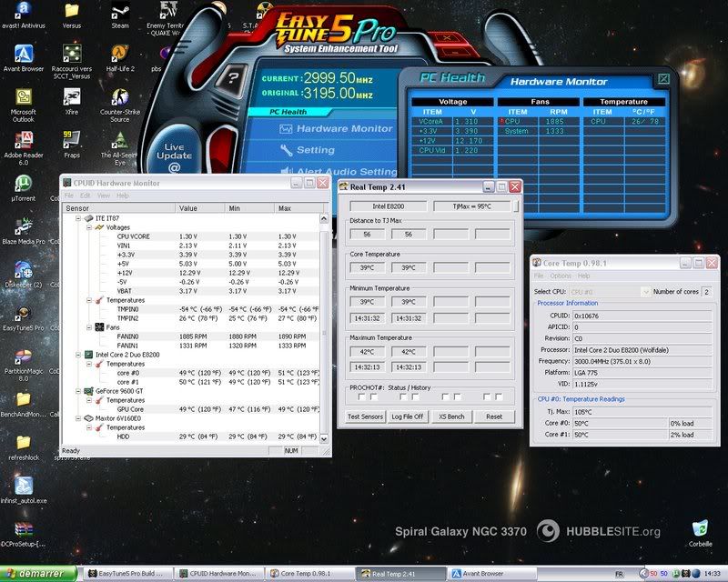Image resolution: width=728 pixels, height=582 pixels.
Task: Open the Options menu in Core Temp
Action: [560, 276]
